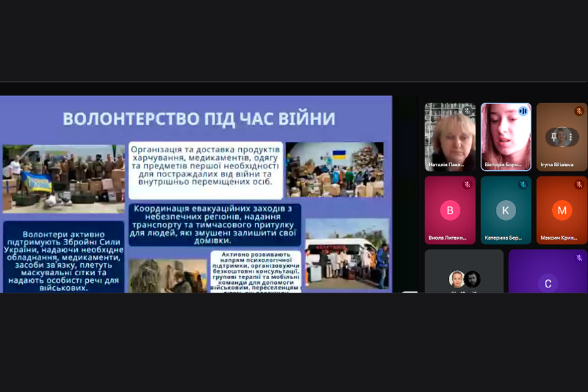
Task: Click text box starting 'Волонтери активно підтримують'
Action: click(64, 257)
